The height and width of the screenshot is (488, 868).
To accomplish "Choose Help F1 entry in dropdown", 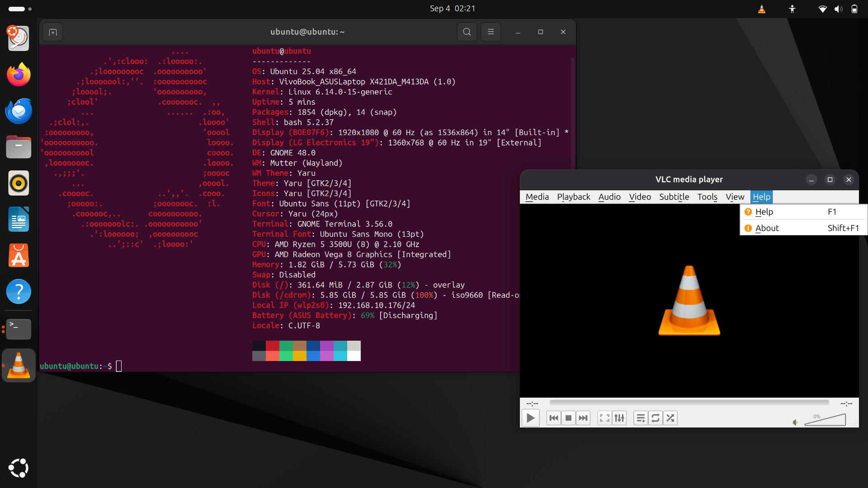I will 803,212.
